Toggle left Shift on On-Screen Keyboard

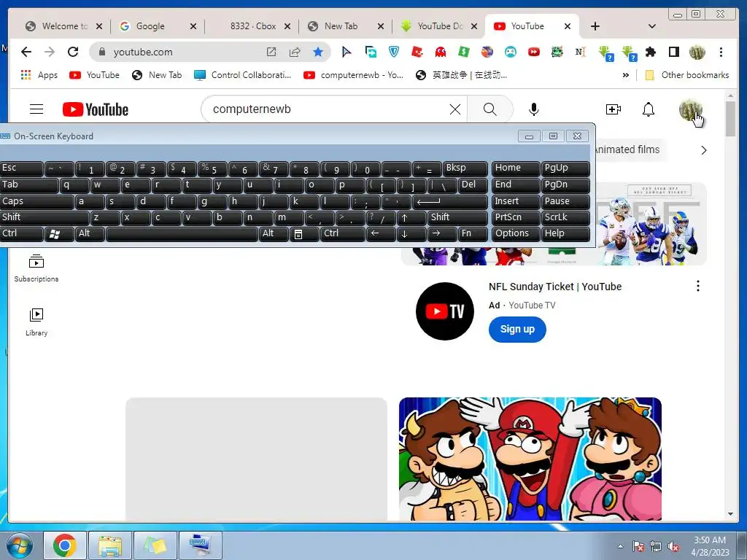point(44,217)
